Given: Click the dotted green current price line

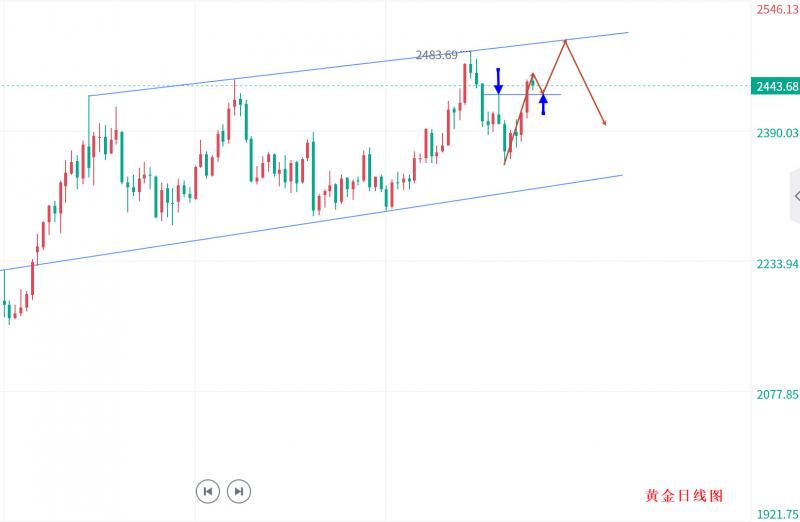Looking at the screenshot, I should [x=300, y=86].
